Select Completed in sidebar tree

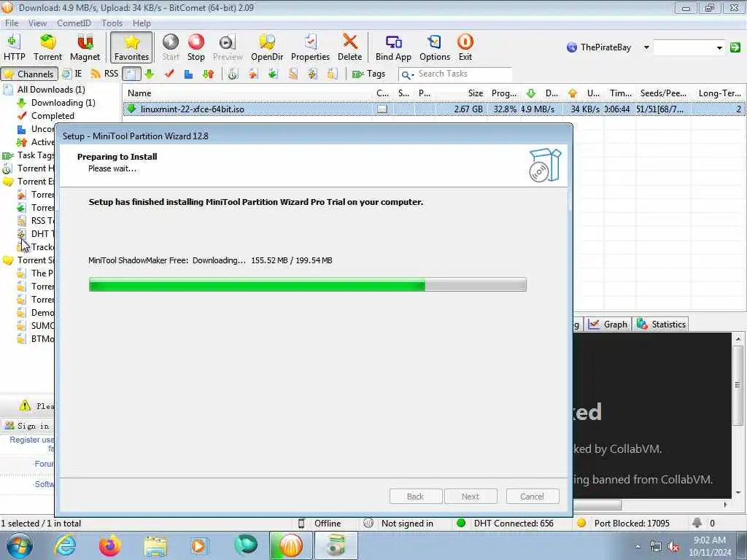click(x=53, y=116)
